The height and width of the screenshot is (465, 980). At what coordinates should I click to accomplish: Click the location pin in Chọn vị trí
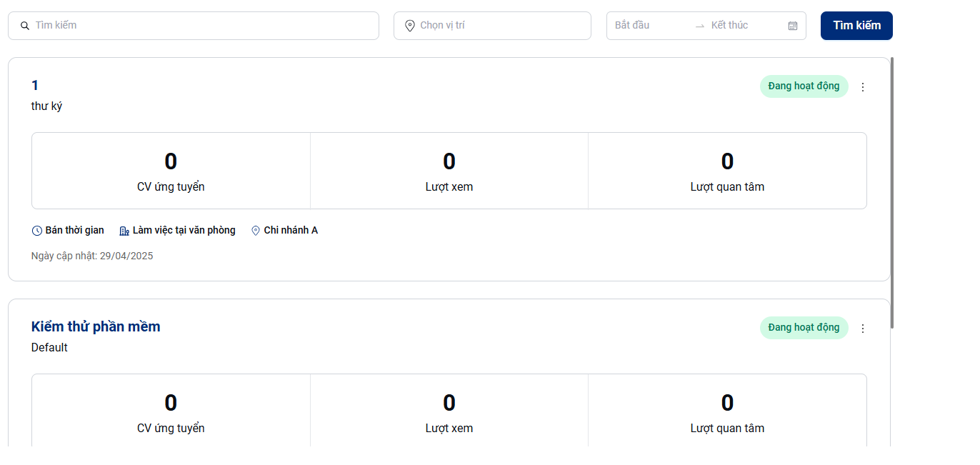pyautogui.click(x=410, y=26)
